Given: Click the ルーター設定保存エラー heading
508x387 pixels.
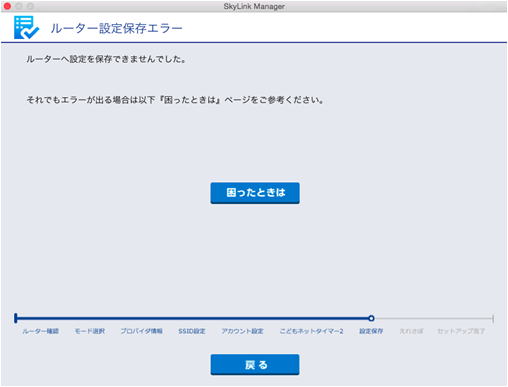Looking at the screenshot, I should pos(116,28).
